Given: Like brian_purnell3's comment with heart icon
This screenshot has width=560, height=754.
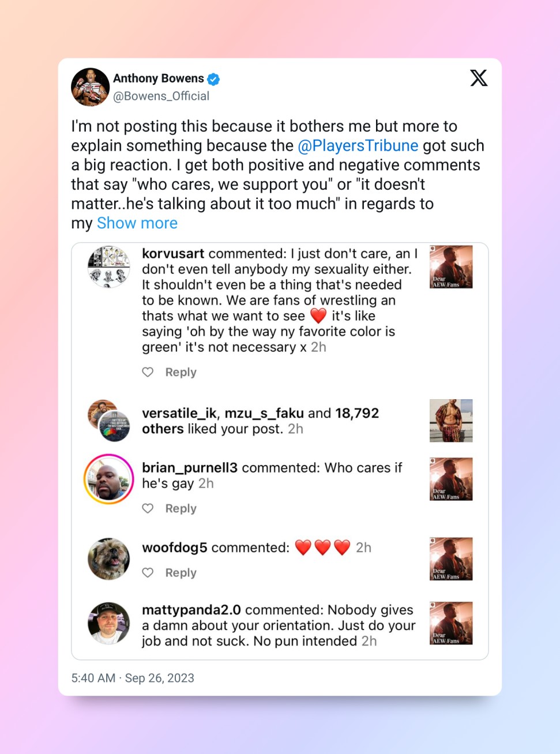Looking at the screenshot, I should 148,508.
